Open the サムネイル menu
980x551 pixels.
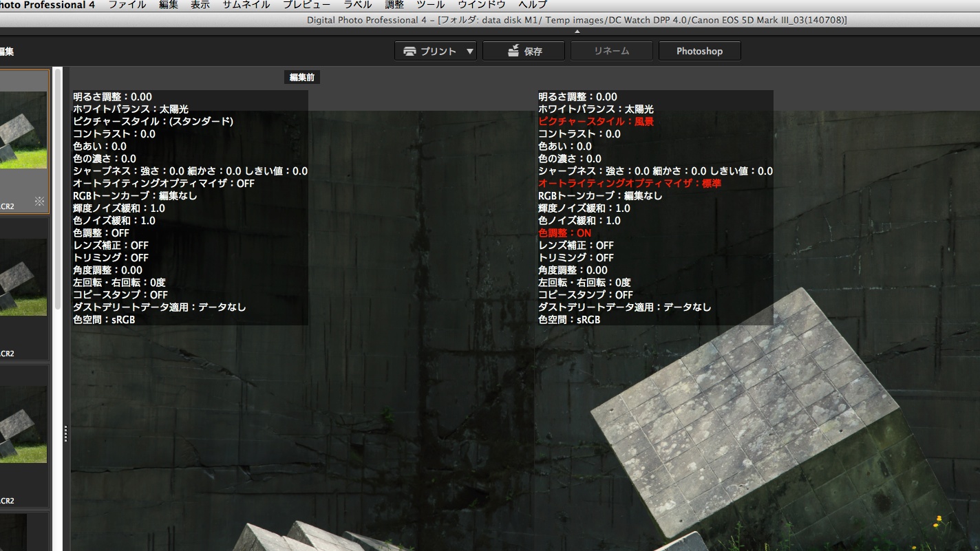click(x=246, y=5)
